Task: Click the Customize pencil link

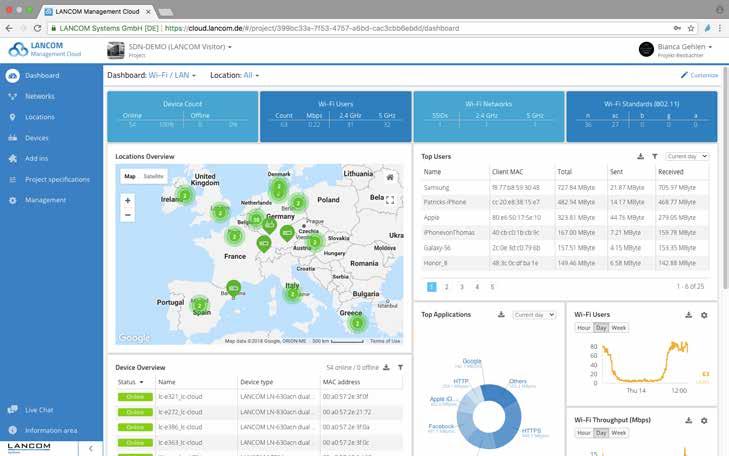Action: 699,75
